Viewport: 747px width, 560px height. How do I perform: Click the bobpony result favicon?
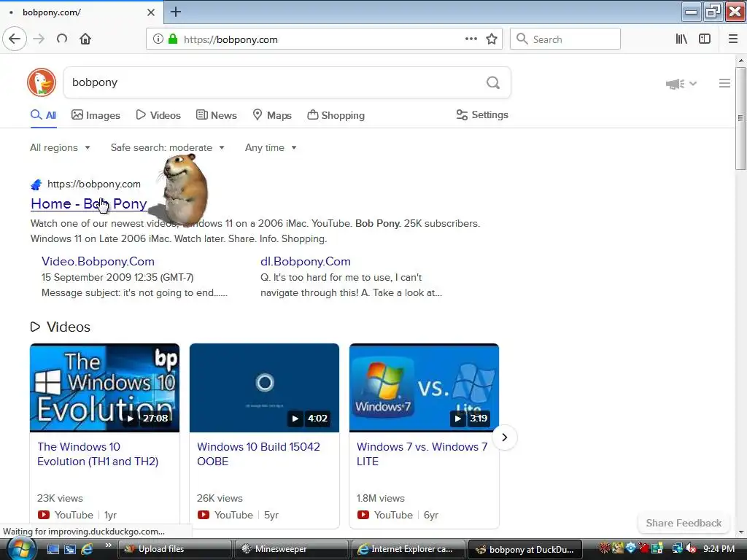36,184
